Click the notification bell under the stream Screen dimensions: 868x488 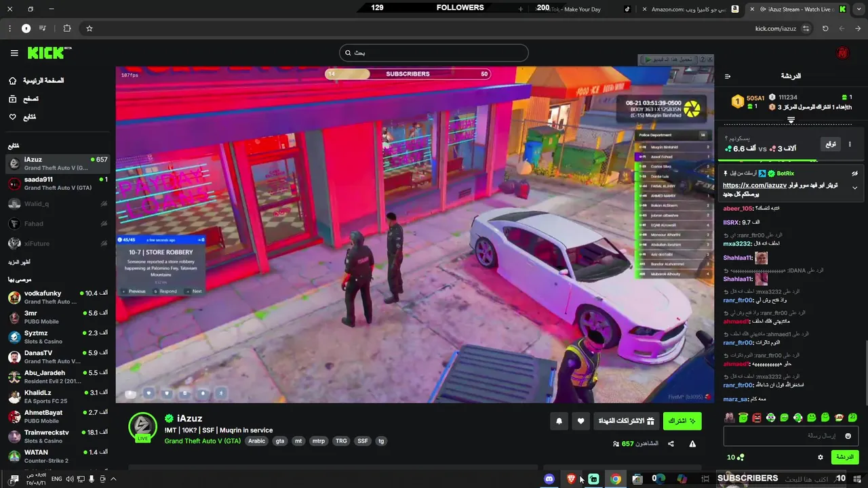click(559, 421)
